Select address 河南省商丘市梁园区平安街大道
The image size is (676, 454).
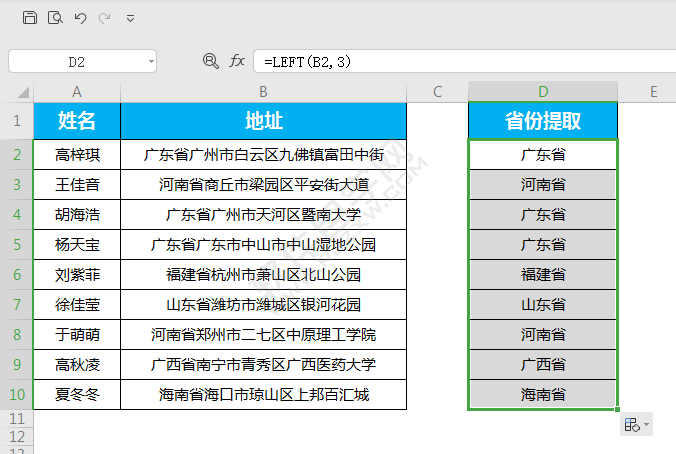coord(263,185)
